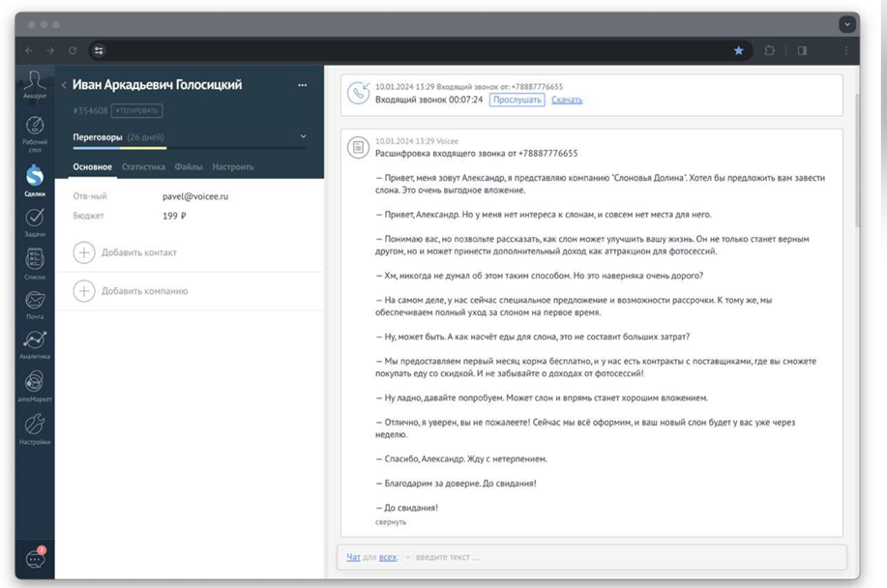This screenshot has height=588, width=887.
Task: Go to Задачи in the left sidebar
Action: click(35, 222)
